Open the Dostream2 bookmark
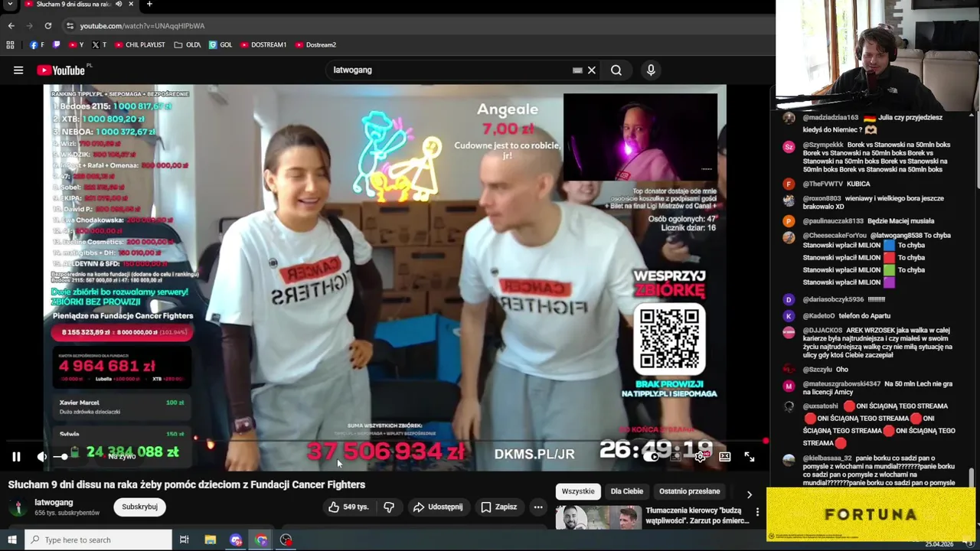This screenshot has height=551, width=980. pyautogui.click(x=315, y=45)
